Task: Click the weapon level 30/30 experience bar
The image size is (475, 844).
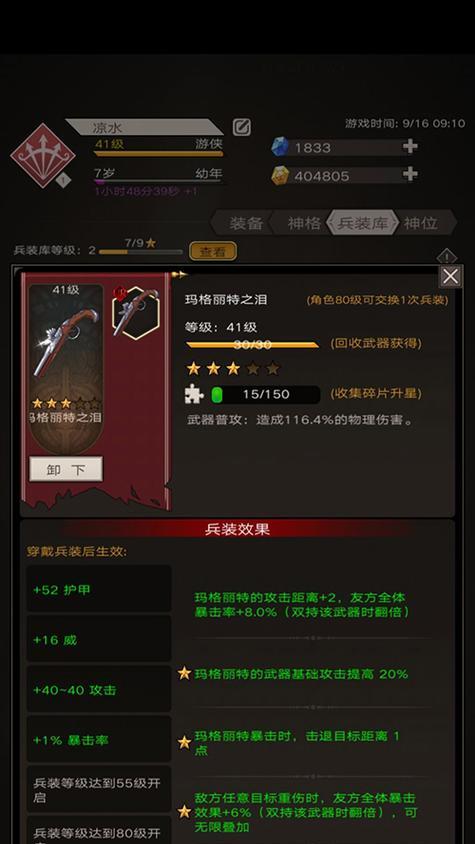Action: [x=253, y=344]
